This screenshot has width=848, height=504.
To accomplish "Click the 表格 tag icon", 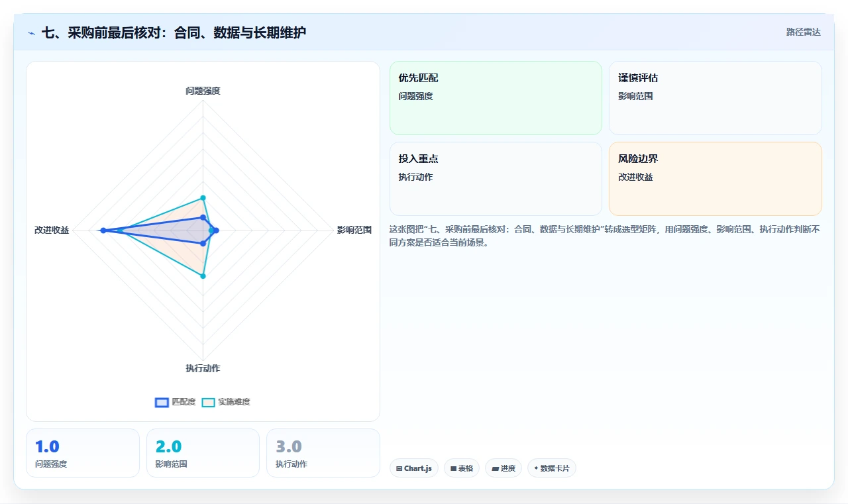I will [x=453, y=468].
